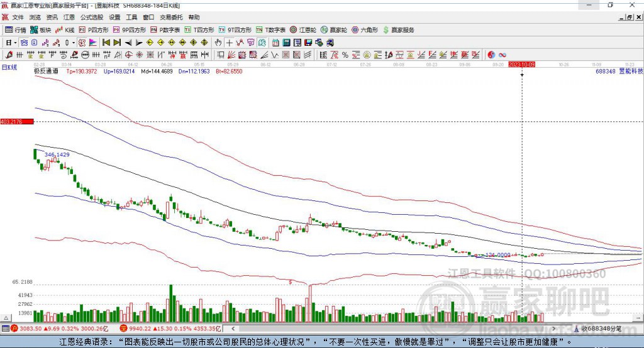644x348 pixels.
Task: Click the bottom horizontal scrollbar right arrow
Action: tap(553, 329)
